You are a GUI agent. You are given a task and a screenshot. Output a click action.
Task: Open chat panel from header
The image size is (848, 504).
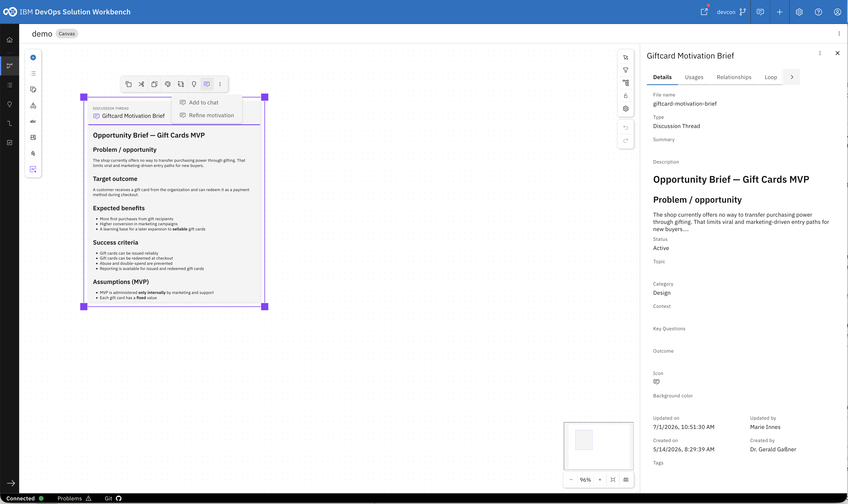[760, 12]
